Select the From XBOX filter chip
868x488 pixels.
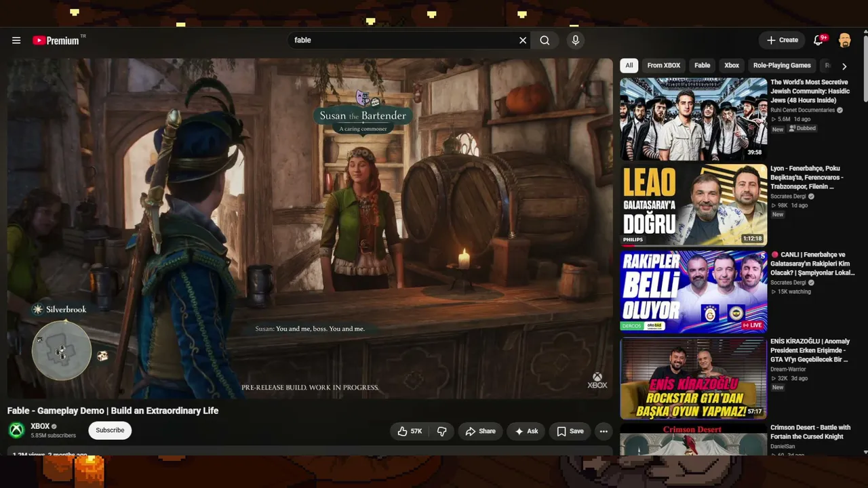pyautogui.click(x=663, y=66)
